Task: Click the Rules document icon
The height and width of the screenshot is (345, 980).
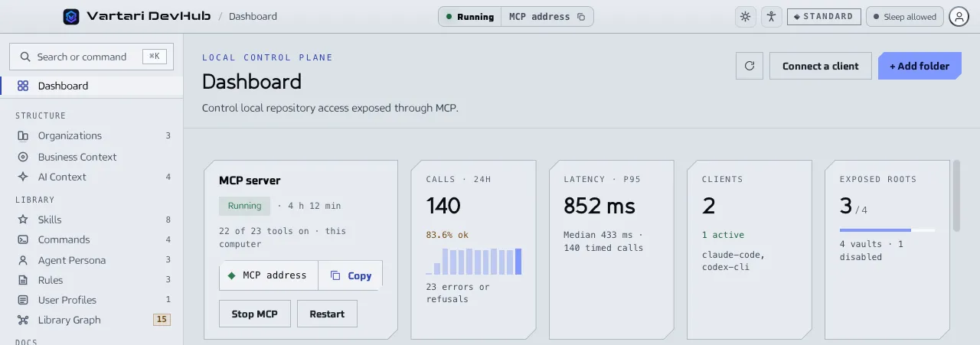Action: tap(23, 280)
